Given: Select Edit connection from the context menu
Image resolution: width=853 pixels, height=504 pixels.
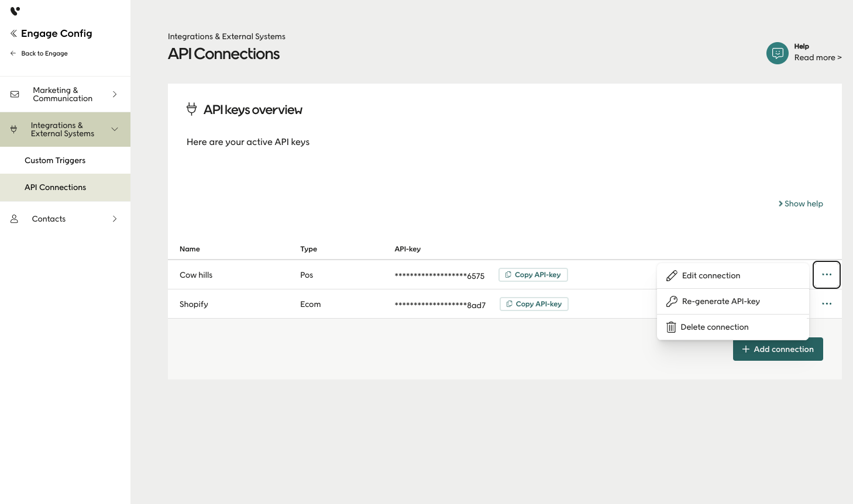Looking at the screenshot, I should click(x=711, y=275).
